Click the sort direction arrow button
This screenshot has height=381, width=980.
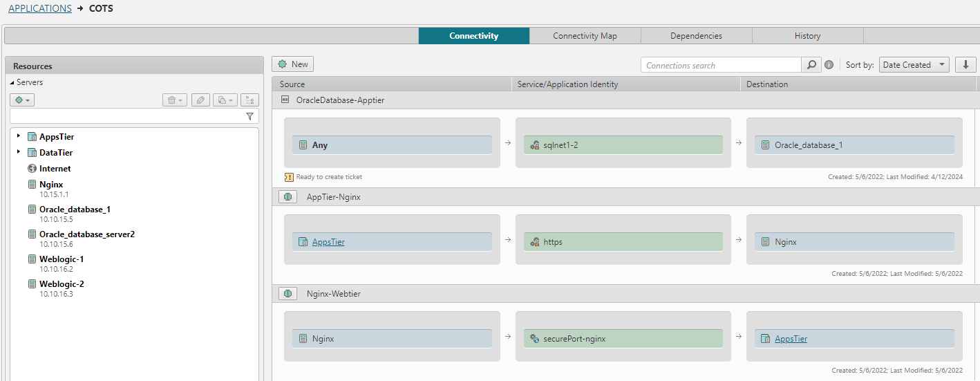(965, 65)
